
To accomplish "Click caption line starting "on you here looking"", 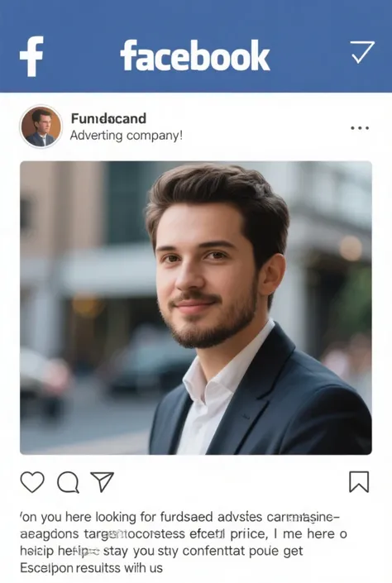I will click(179, 517).
